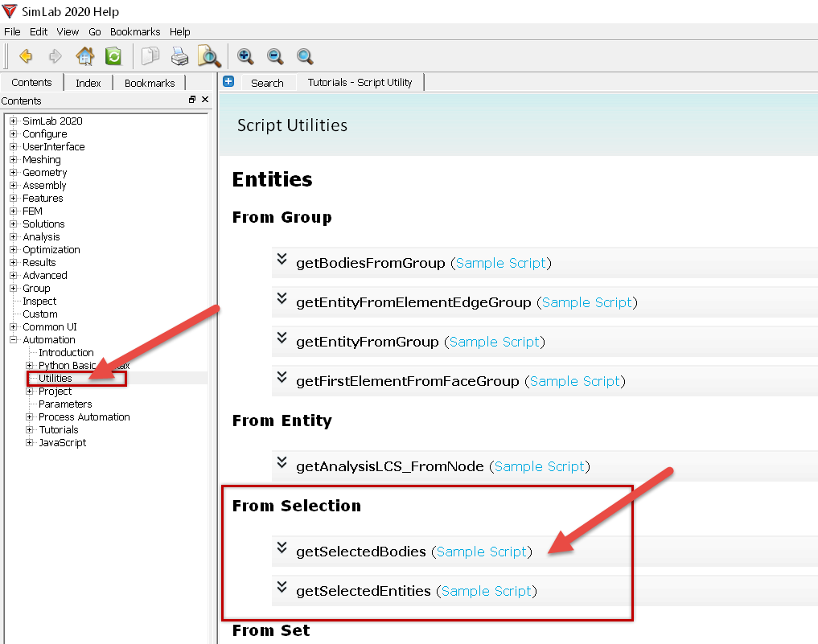Click the Zoom In magnifier icon
This screenshot has width=818, height=644.
click(245, 56)
